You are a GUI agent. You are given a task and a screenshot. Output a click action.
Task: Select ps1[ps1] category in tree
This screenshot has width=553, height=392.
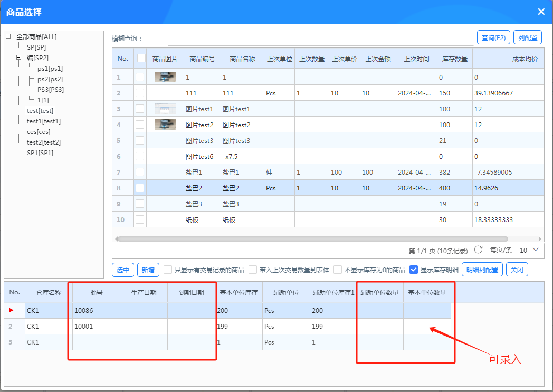coord(50,69)
